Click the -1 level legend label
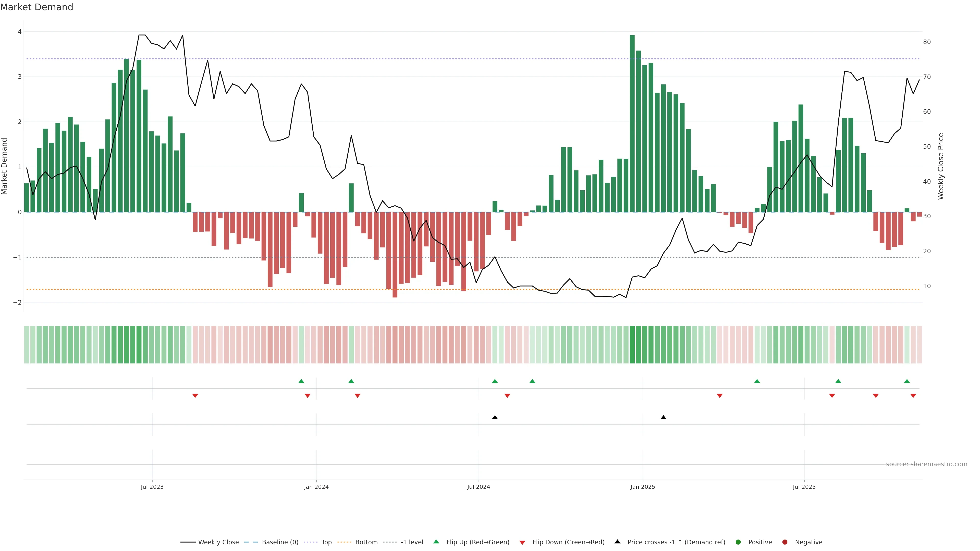This screenshot has height=551, width=980. [x=412, y=542]
